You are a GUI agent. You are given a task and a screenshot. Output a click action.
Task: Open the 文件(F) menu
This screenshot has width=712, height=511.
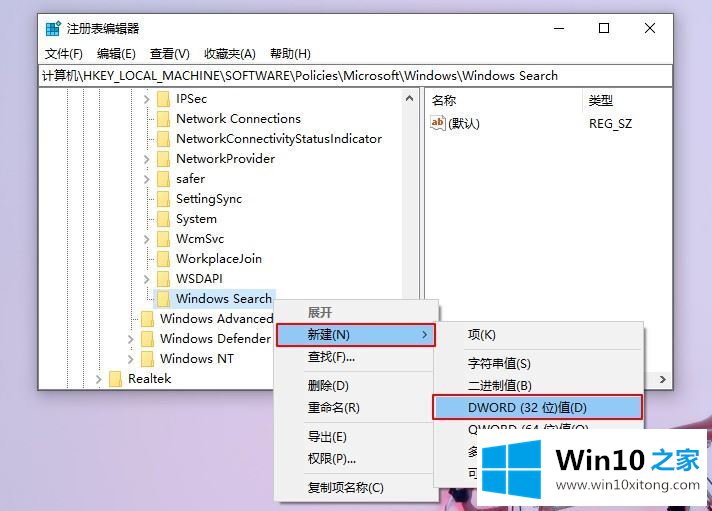[x=64, y=54]
